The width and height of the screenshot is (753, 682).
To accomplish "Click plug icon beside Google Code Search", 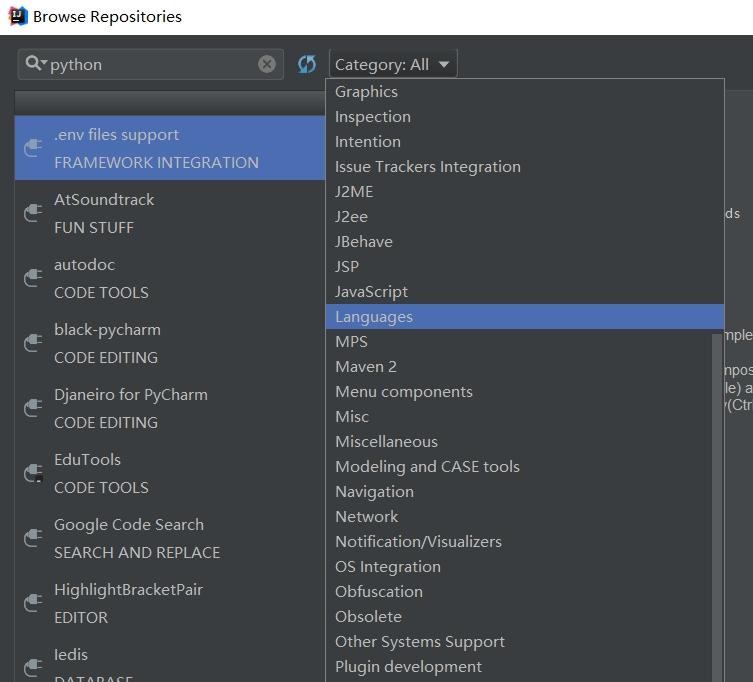I will point(33,538).
